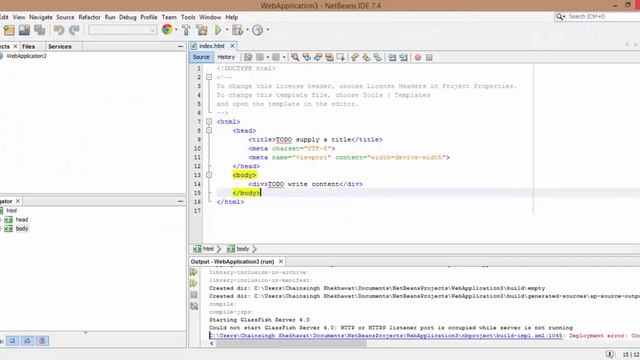Close the index.html editor tab

point(232,46)
